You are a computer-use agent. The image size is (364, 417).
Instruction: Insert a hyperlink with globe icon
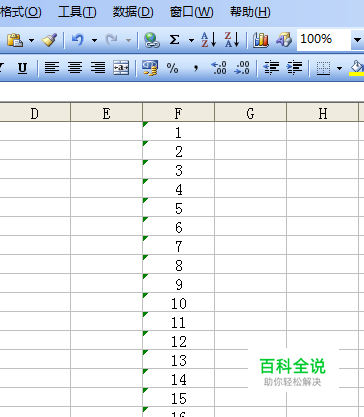pos(152,40)
